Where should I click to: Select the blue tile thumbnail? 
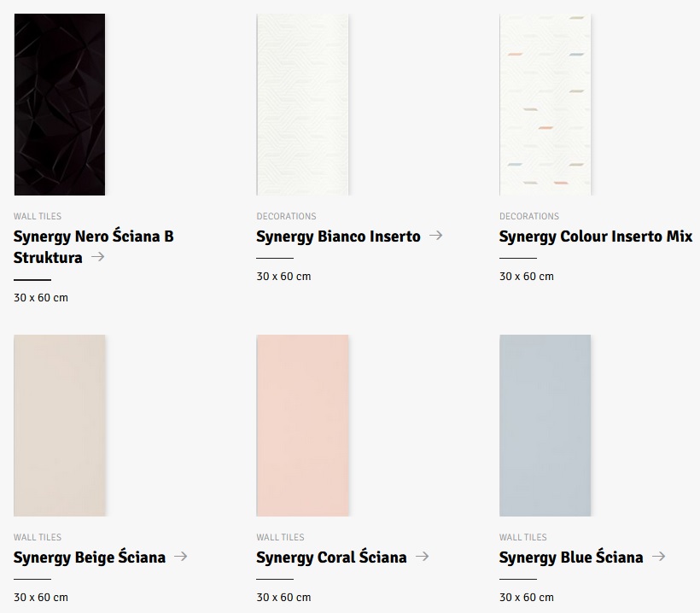point(545,425)
